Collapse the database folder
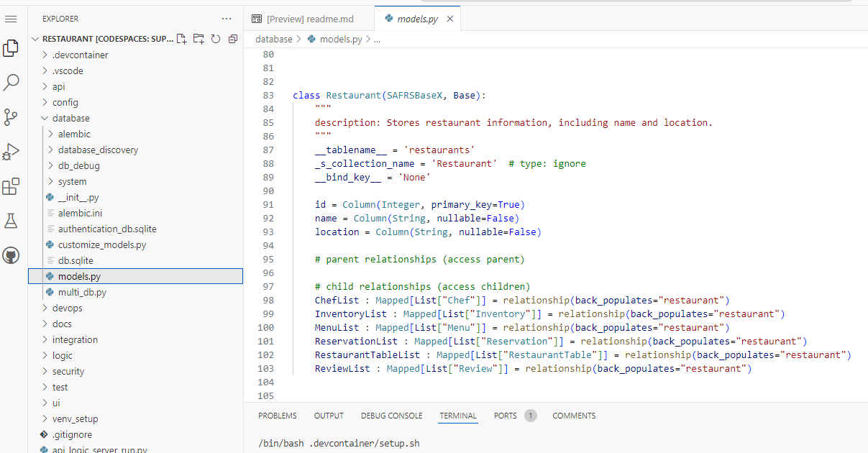The width and height of the screenshot is (868, 453). 70,118
